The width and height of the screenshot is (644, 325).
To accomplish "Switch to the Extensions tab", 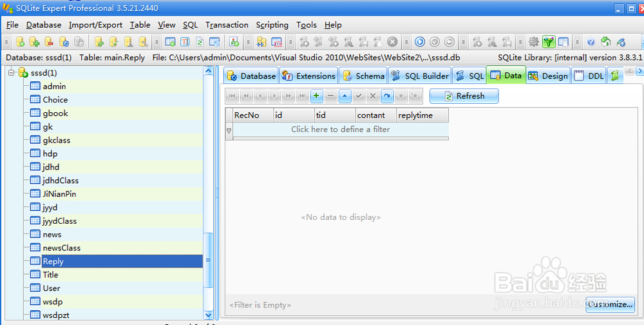I will pyautogui.click(x=309, y=75).
